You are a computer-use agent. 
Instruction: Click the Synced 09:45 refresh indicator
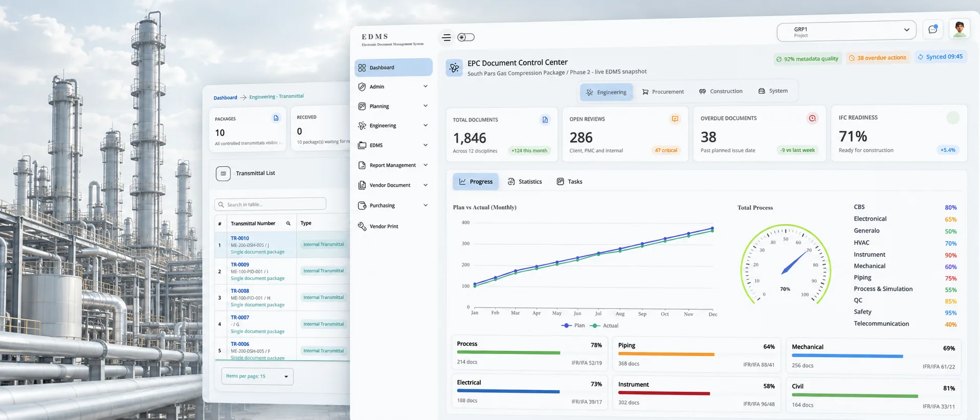pyautogui.click(x=940, y=57)
